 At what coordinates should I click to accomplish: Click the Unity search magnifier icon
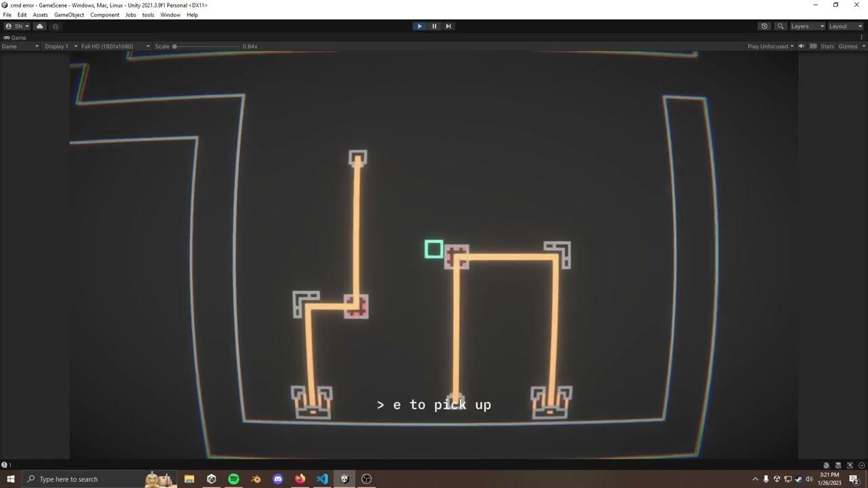tap(781, 26)
